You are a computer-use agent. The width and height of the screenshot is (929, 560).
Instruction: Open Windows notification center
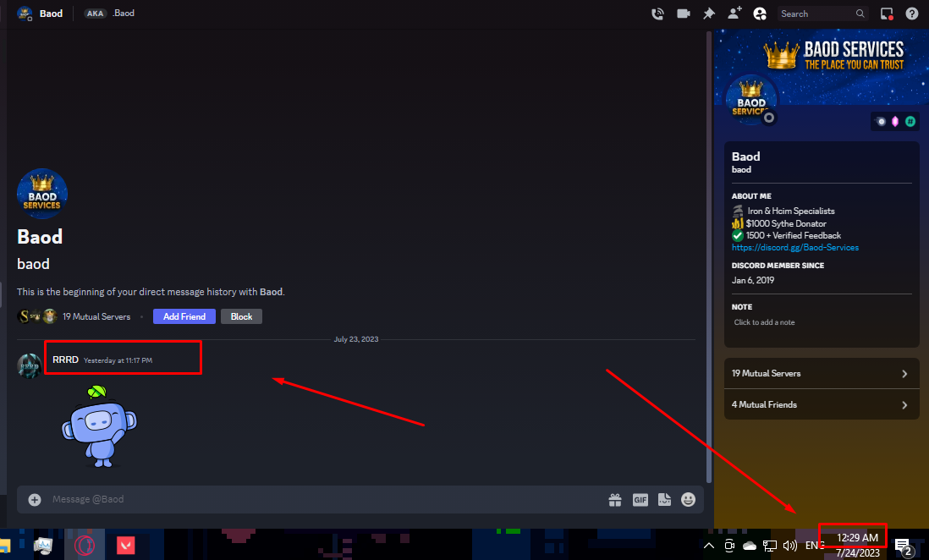pos(903,547)
